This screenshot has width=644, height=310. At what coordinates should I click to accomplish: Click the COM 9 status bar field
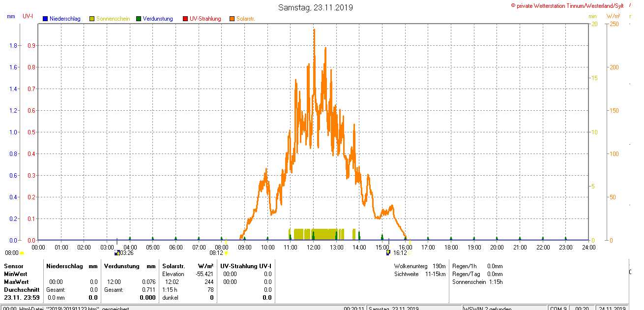point(559,308)
